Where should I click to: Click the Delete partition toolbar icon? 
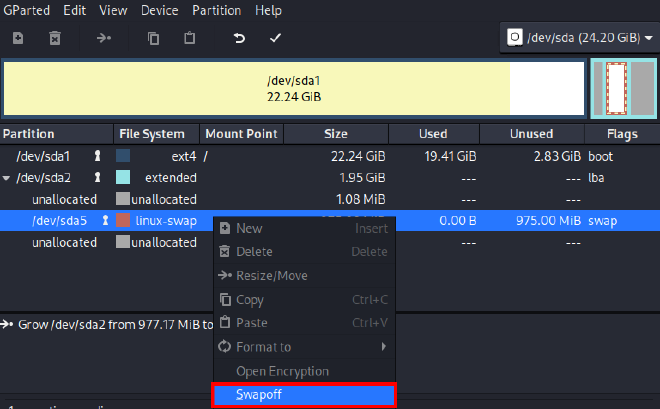(55, 38)
